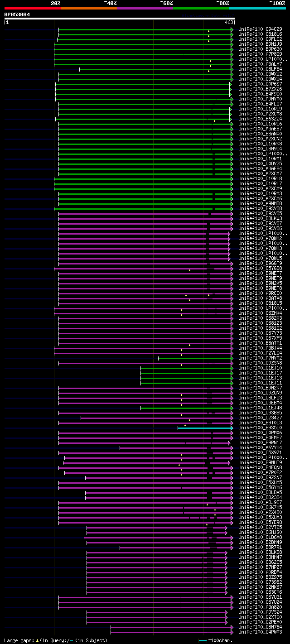Click the cyan 100char scale bar legend

click(203, 641)
